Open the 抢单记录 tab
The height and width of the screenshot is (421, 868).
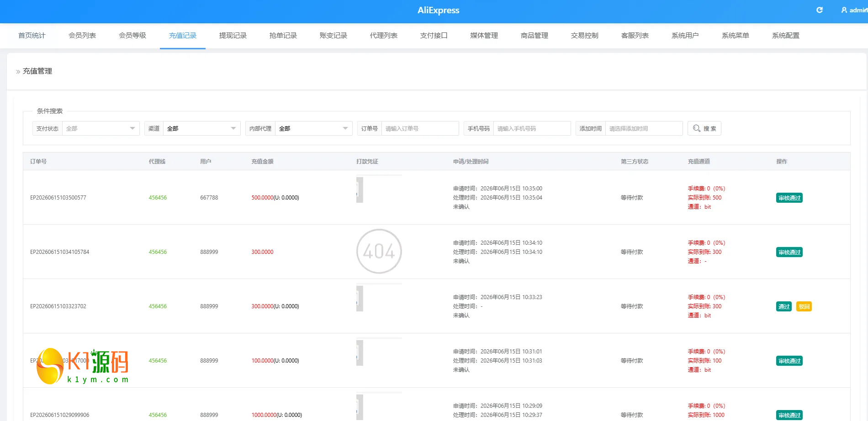tap(283, 36)
